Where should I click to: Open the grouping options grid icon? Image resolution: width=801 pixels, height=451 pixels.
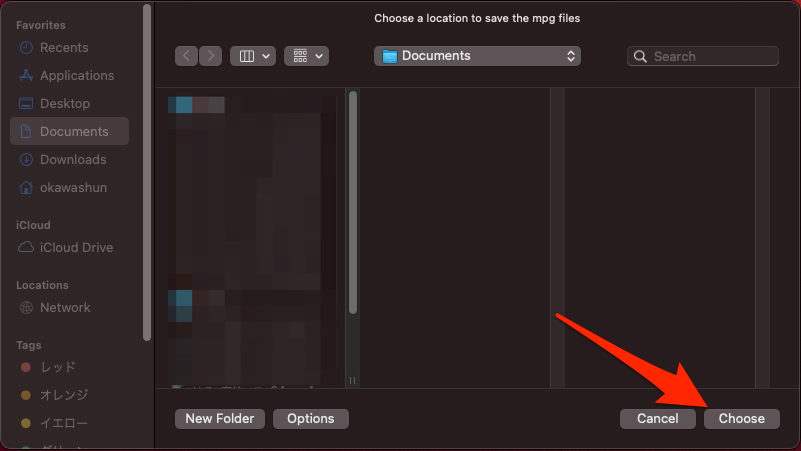(300, 56)
